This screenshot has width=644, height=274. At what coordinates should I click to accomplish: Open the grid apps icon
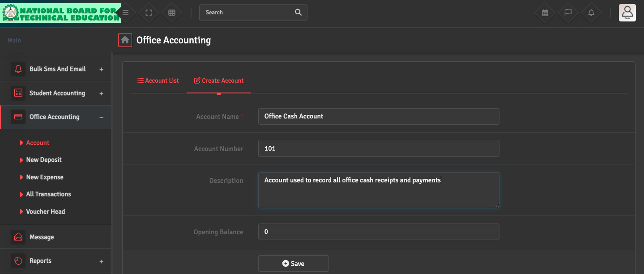point(172,13)
